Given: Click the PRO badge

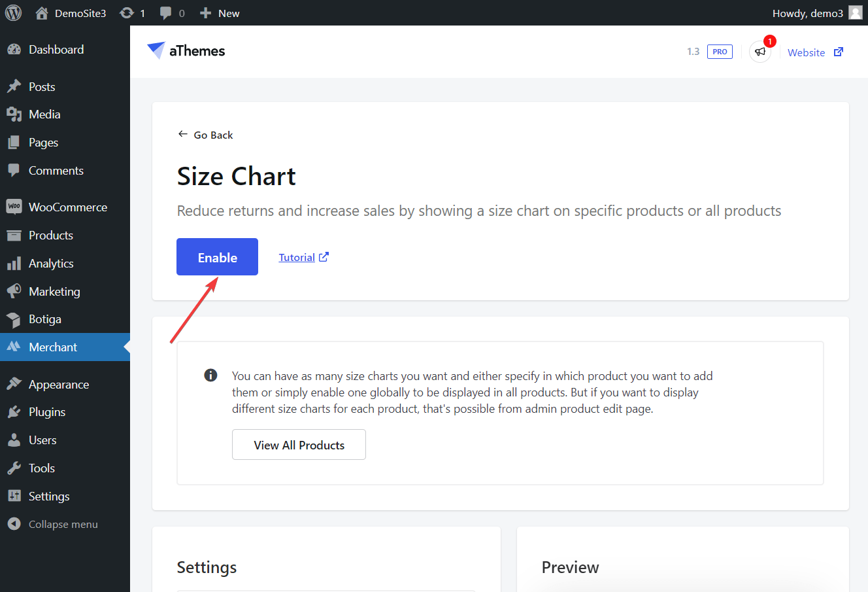Looking at the screenshot, I should point(720,52).
